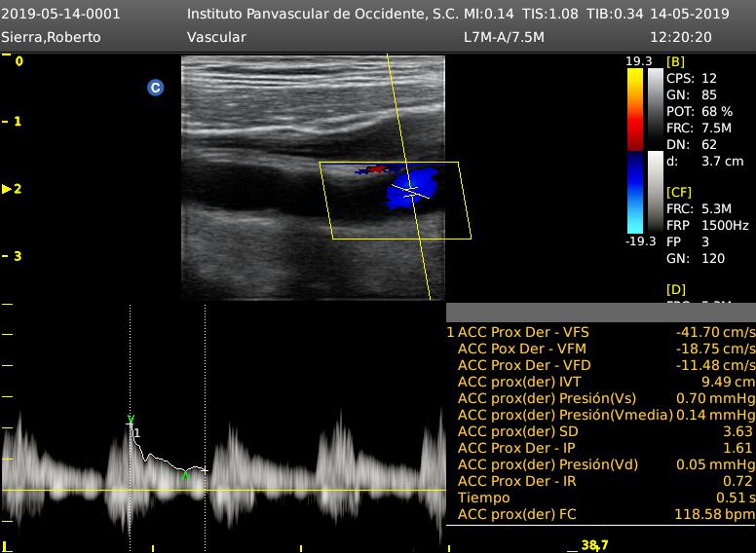The width and height of the screenshot is (756, 553).
Task: Click the blue circled C icon
Action: point(155,88)
